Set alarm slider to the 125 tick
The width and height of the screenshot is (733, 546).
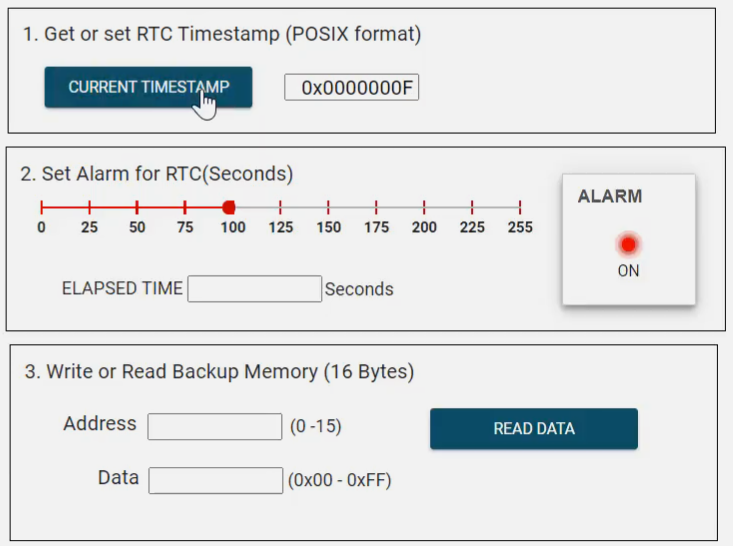tap(280, 207)
